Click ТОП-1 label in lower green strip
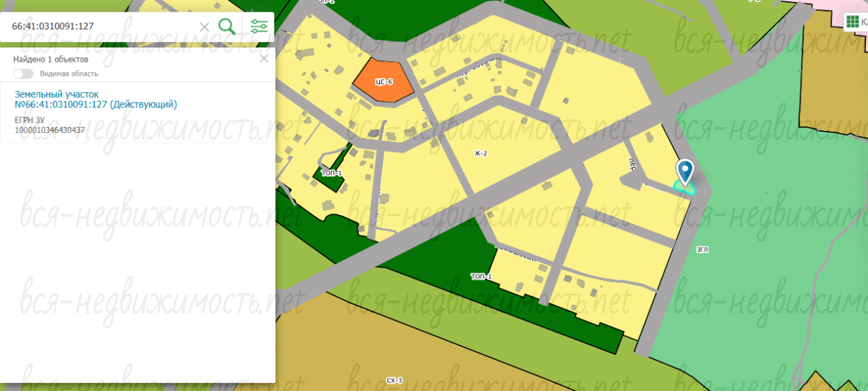Image resolution: width=868 pixels, height=391 pixels. click(481, 277)
